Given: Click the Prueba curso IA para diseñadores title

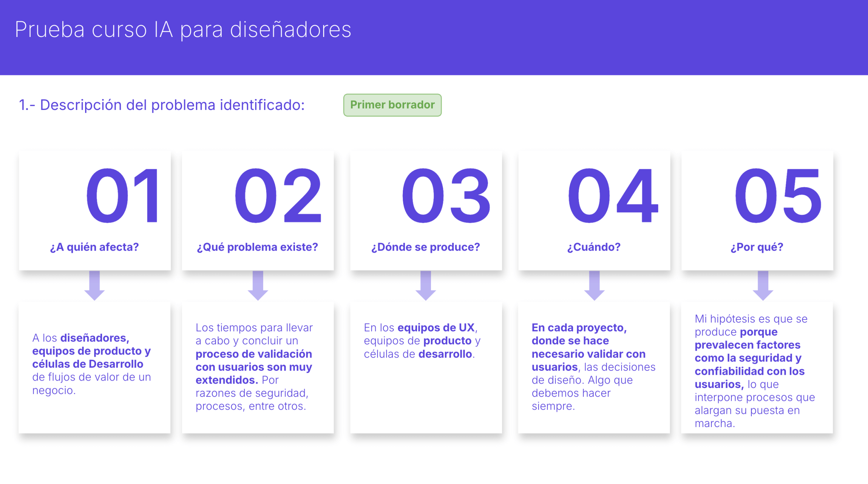Looking at the screenshot, I should 183,30.
